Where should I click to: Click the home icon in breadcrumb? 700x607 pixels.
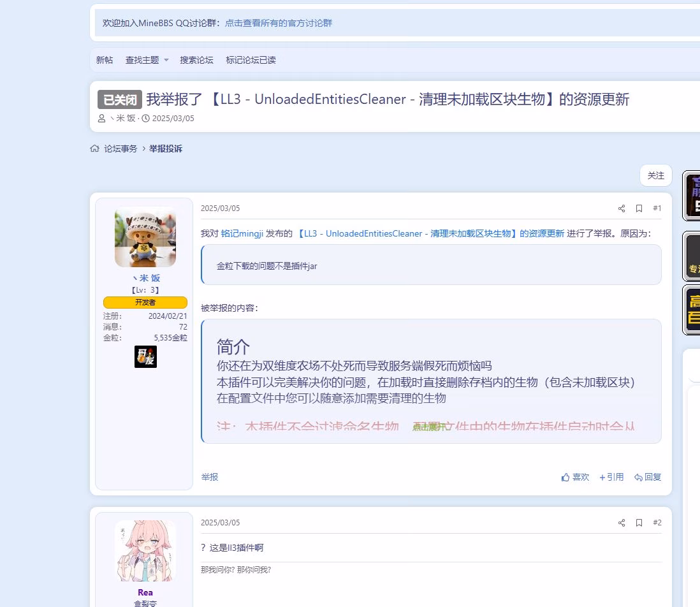94,149
